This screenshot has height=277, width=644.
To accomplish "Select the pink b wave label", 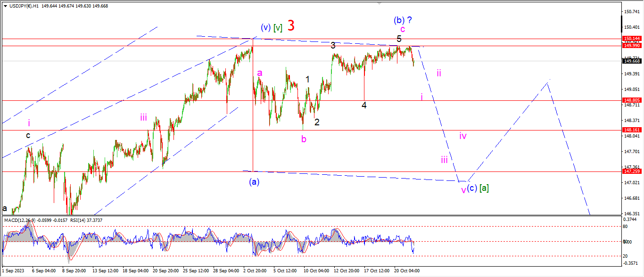I will [x=304, y=138].
